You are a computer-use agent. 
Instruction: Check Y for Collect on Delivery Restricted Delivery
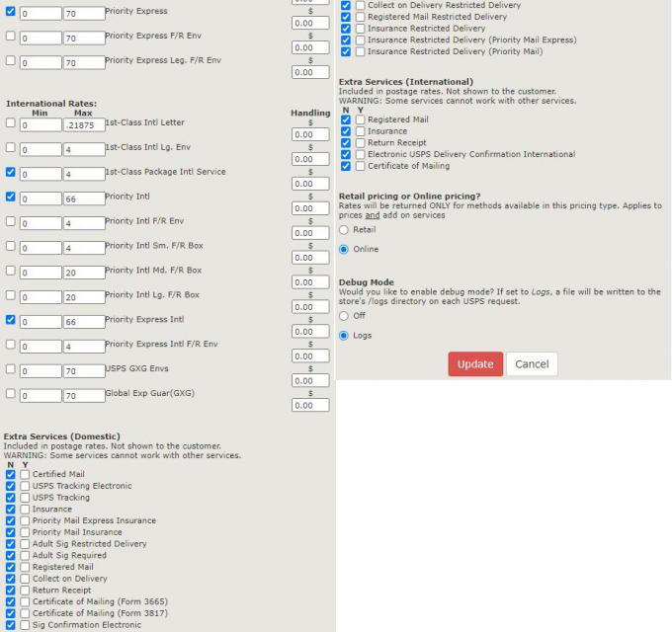pos(360,5)
